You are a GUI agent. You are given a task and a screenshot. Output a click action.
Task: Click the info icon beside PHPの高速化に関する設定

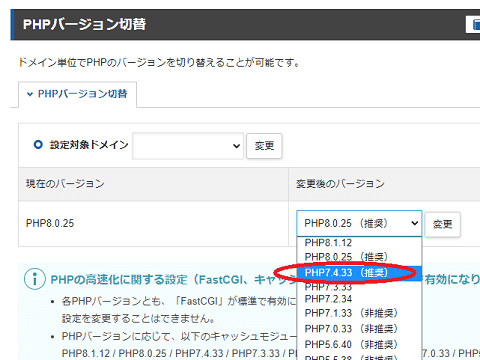coord(35,279)
